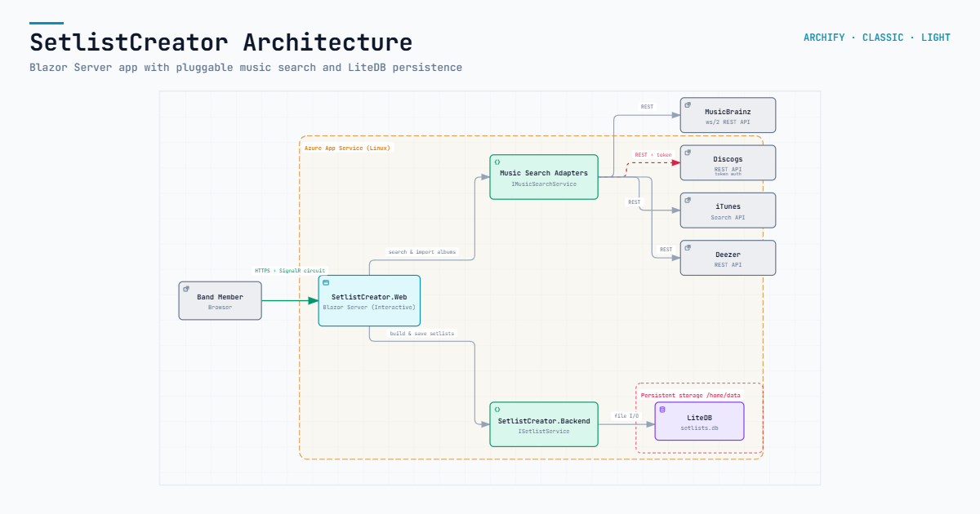Viewport: 980px width, 514px height.
Task: Click the code-braces icon on Music Search Adapters
Action: pos(497,162)
